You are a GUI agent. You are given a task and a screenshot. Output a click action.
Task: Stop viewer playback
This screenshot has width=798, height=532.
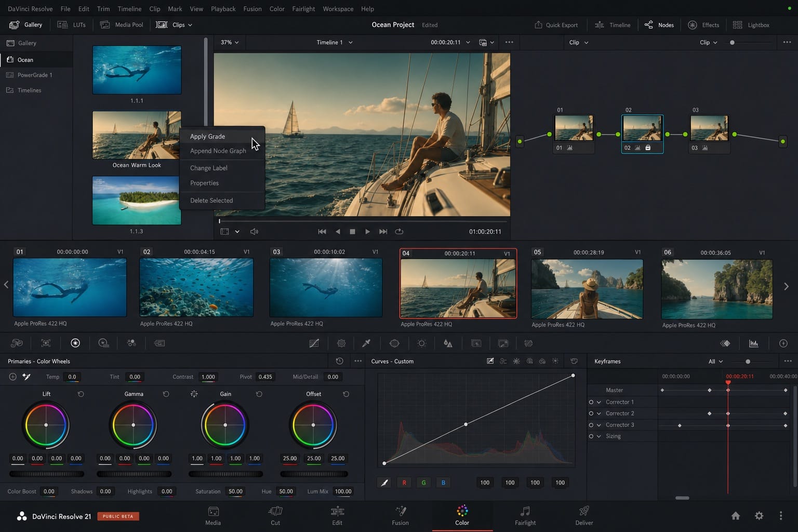[x=352, y=232]
